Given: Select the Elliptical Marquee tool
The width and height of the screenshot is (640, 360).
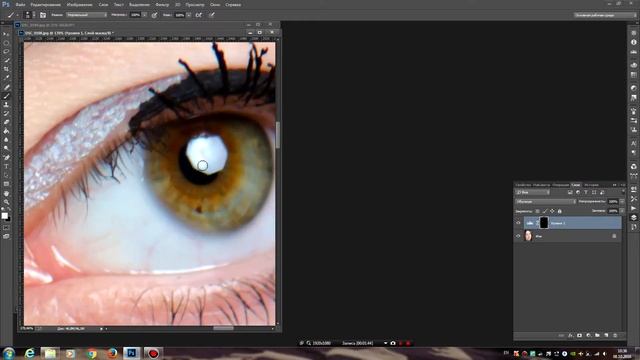Looking at the screenshot, I should 6,43.
